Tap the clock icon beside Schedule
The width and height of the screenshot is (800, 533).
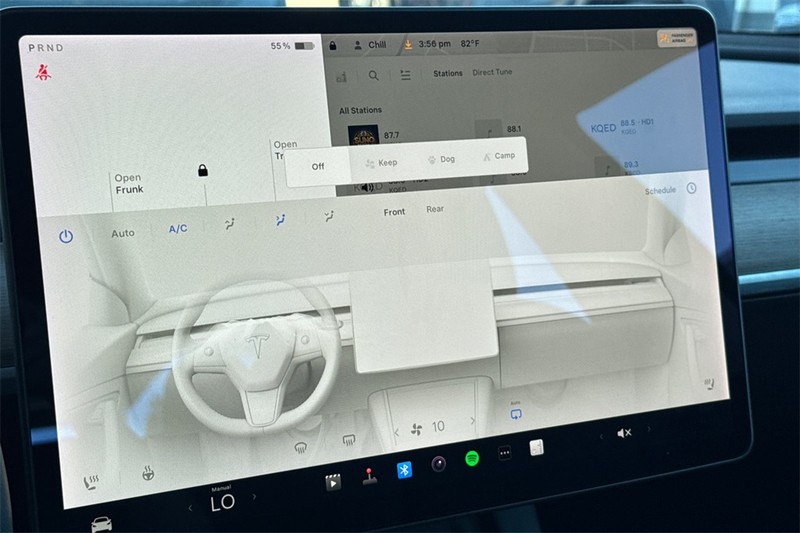click(691, 188)
